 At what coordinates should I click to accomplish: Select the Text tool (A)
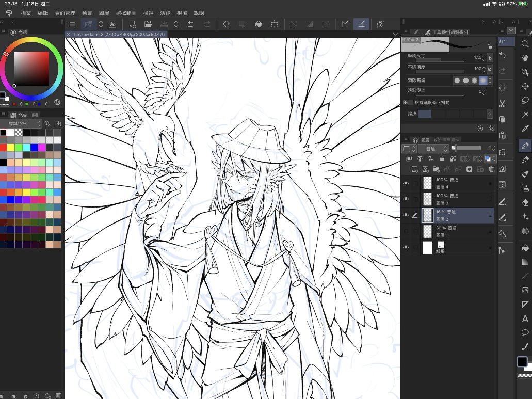pyautogui.click(x=525, y=318)
